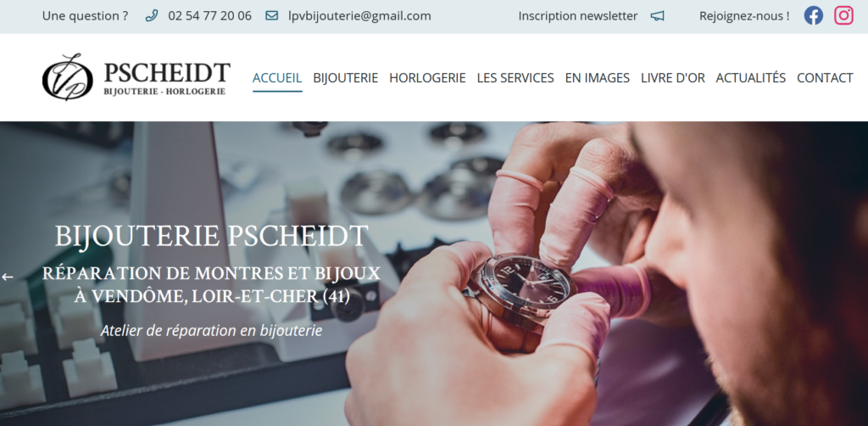Open the Contact page
This screenshot has height=426, width=868.
point(825,78)
